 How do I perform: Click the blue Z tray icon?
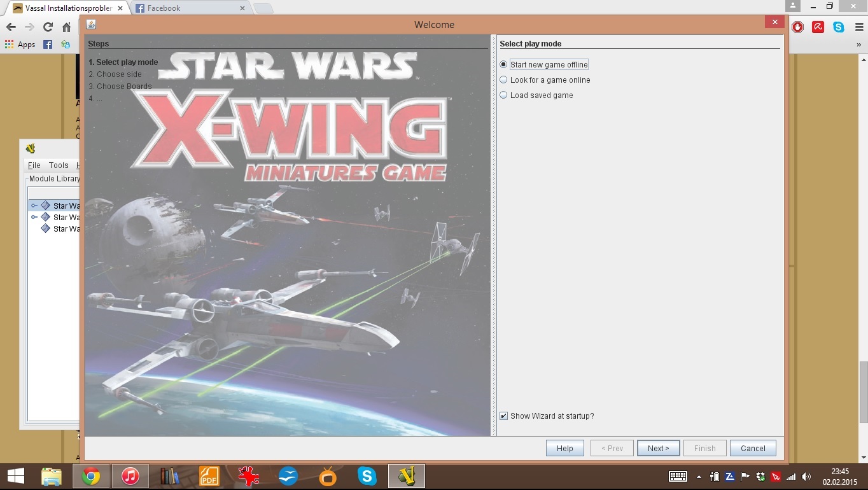[730, 476]
